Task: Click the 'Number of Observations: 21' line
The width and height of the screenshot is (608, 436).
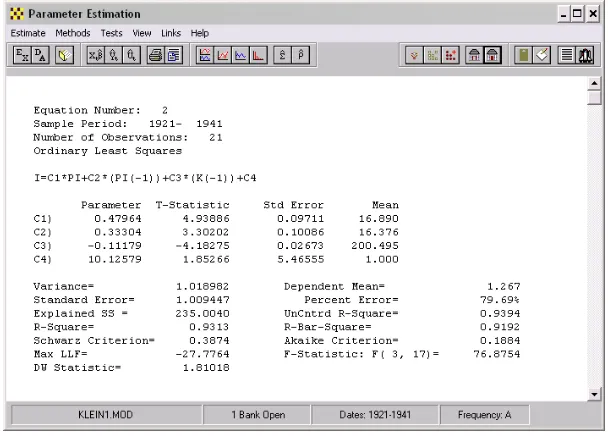Action: [x=128, y=138]
